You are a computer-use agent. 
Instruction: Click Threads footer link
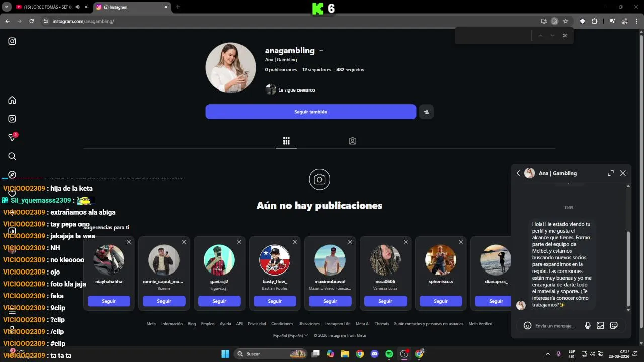tap(382, 324)
